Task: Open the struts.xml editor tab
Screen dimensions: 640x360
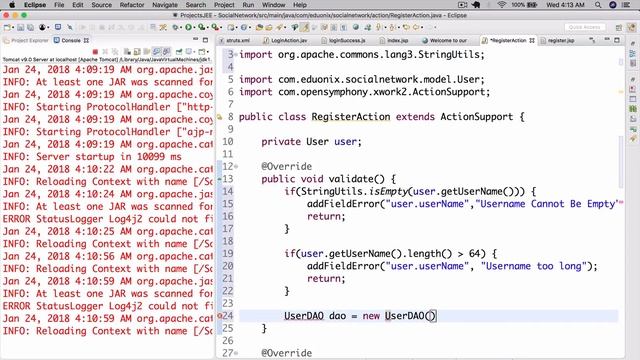Action: coord(235,40)
